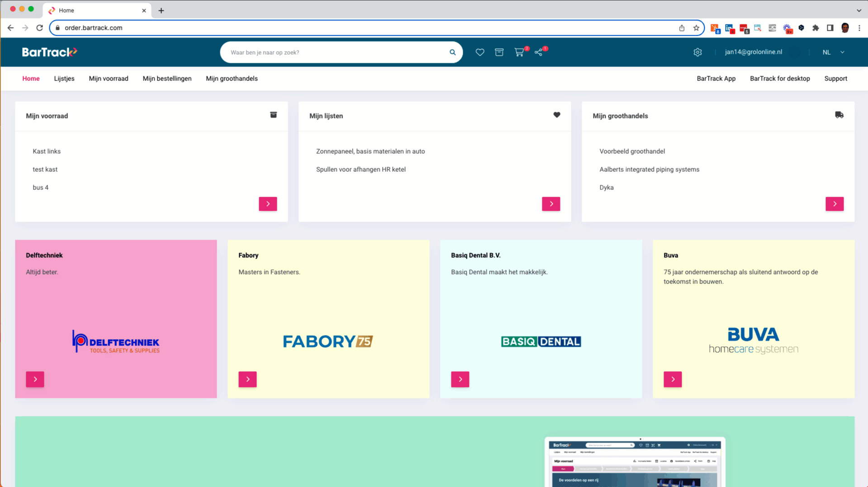Open the shopping cart

[x=519, y=52]
